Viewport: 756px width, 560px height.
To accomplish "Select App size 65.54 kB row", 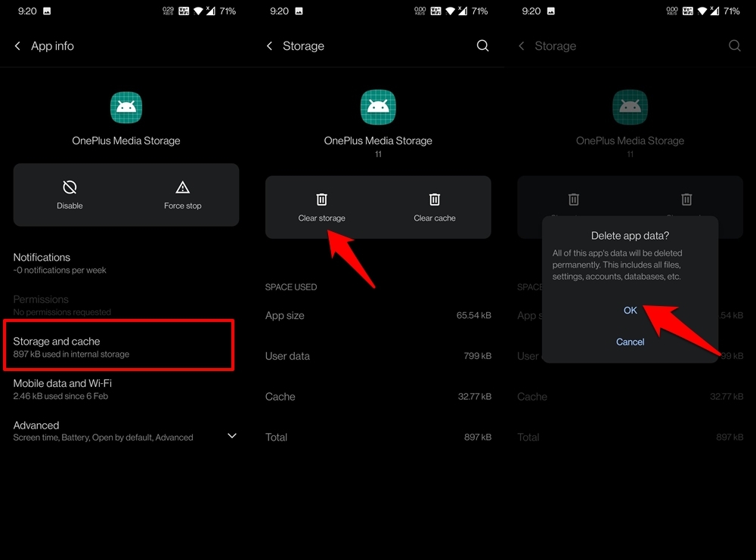I will (378, 315).
